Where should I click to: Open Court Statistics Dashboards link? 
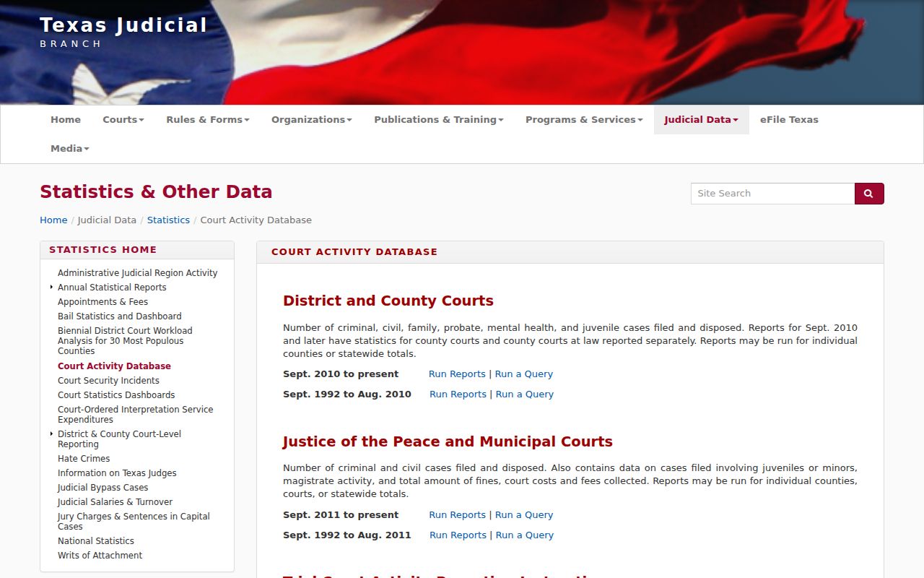(116, 395)
